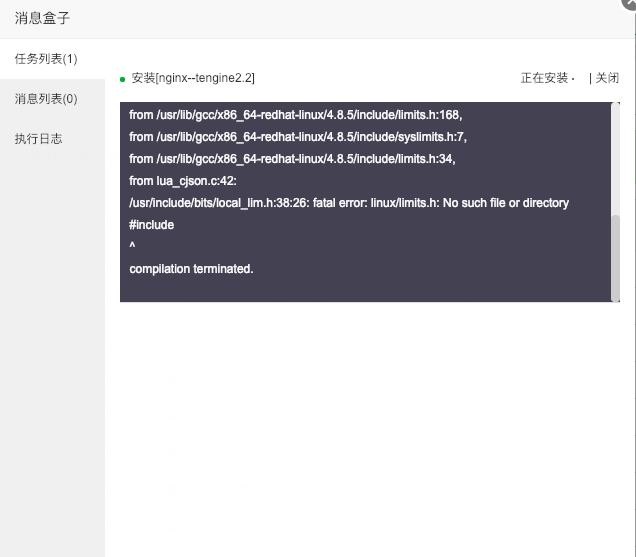636x557 pixels.
Task: Click the '#include' log line
Action: [152, 225]
